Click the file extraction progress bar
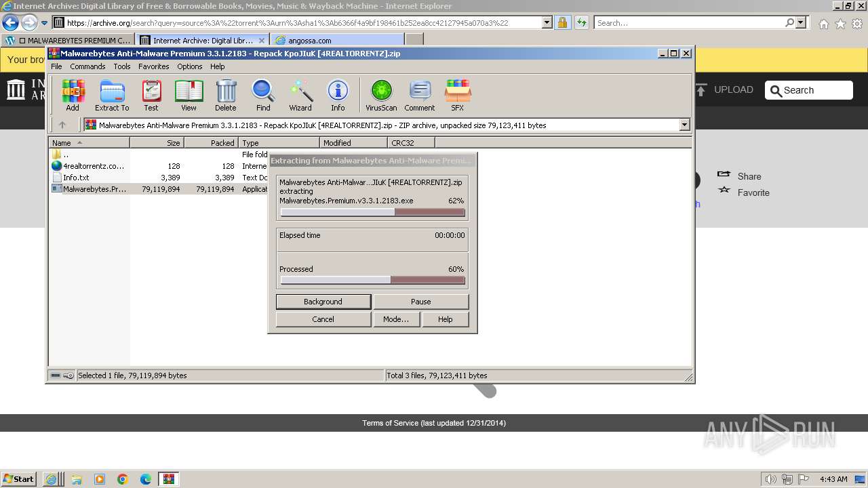Screen dimensions: 868x488 coord(372,212)
